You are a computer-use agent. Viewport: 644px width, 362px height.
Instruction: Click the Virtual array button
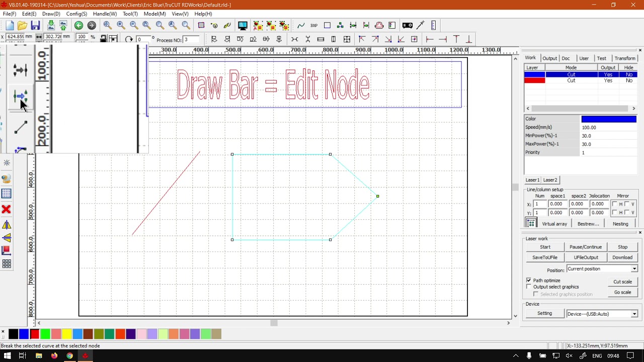coord(554,224)
